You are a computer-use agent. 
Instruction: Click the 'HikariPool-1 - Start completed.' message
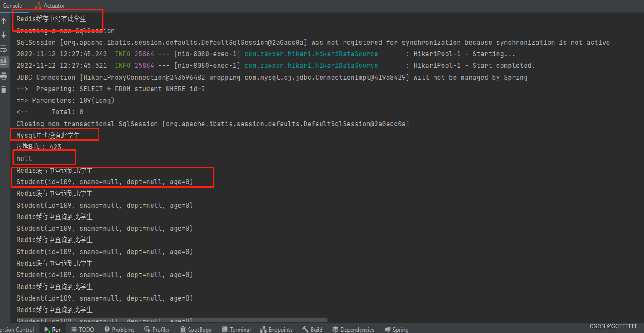pos(474,66)
